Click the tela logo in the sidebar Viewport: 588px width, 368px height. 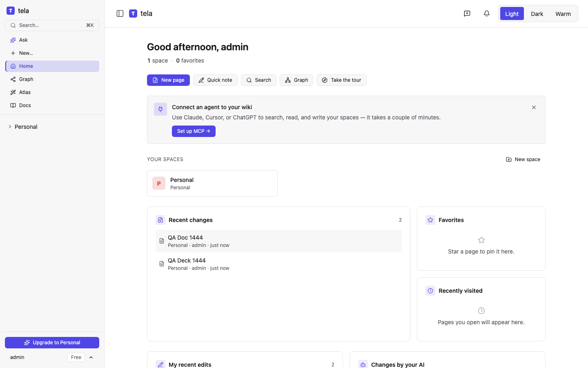pos(18,11)
